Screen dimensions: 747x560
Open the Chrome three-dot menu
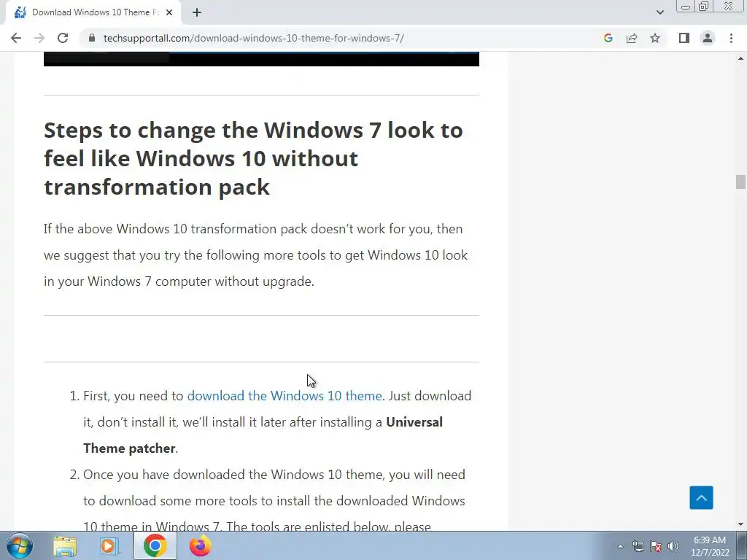[x=731, y=38]
